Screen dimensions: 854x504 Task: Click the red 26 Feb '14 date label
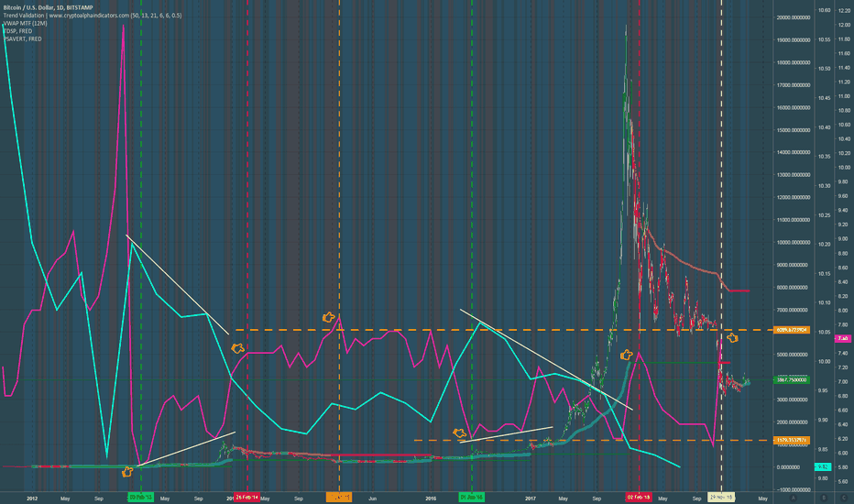pos(246,498)
